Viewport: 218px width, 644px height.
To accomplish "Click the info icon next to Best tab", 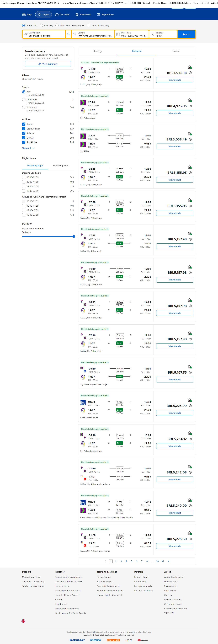I will click(x=100, y=51).
